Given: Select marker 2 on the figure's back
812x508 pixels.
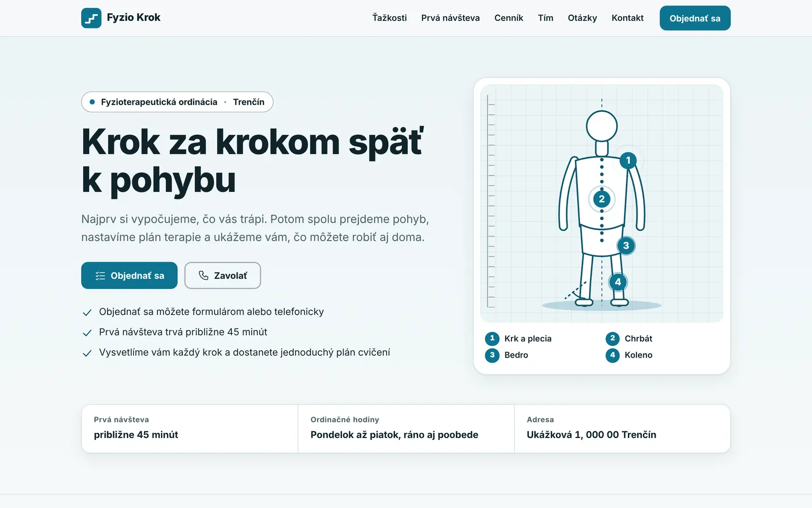Looking at the screenshot, I should coord(602,199).
